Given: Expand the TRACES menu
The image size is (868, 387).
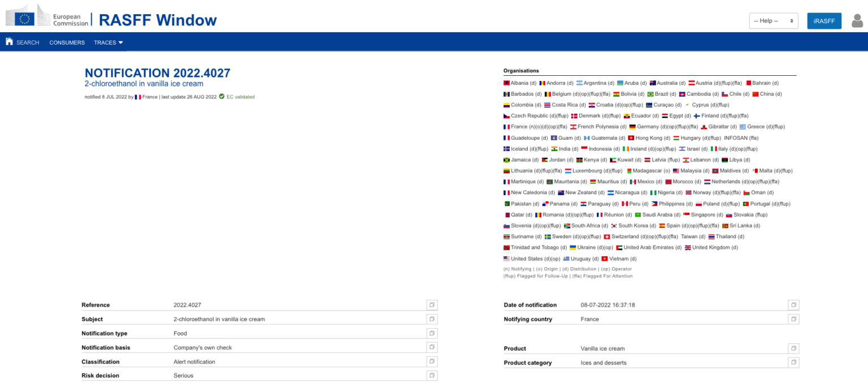Looking at the screenshot, I should [108, 42].
